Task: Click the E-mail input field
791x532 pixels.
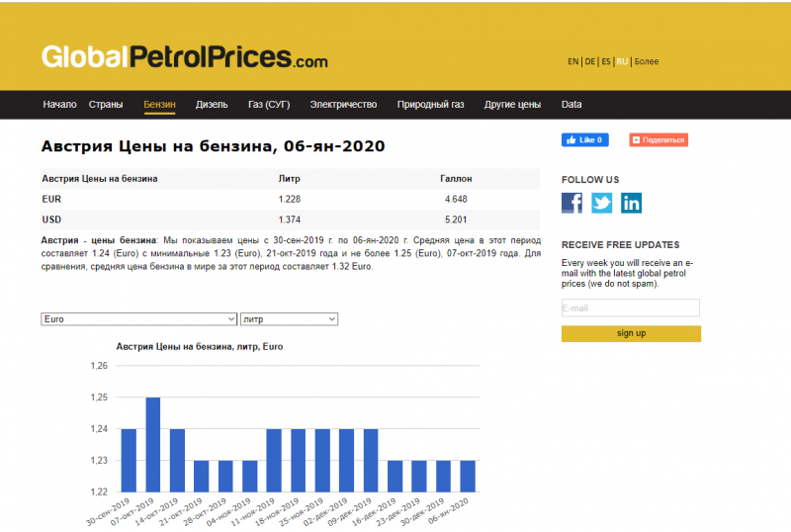Action: tap(630, 308)
